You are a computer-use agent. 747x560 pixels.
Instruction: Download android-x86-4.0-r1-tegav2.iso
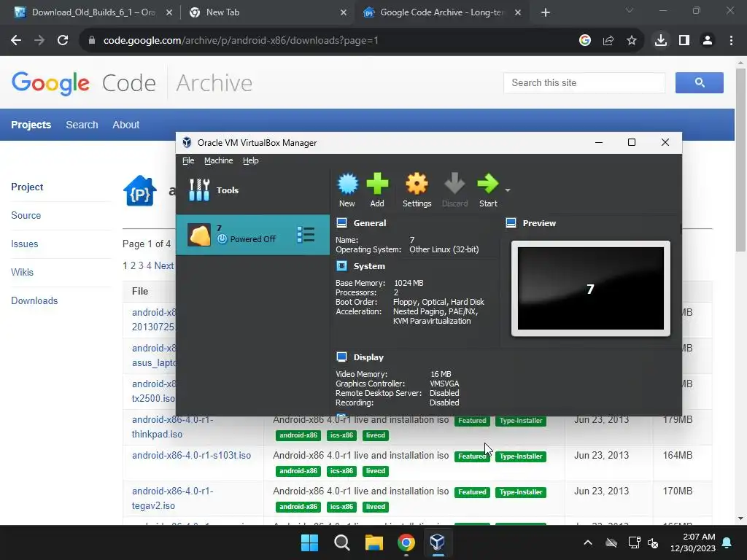pyautogui.click(x=172, y=498)
